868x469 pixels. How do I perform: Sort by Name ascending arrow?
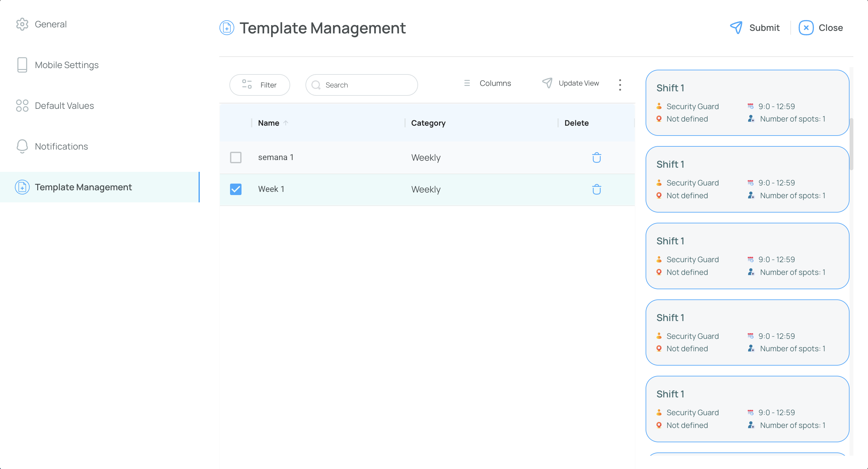(x=286, y=123)
